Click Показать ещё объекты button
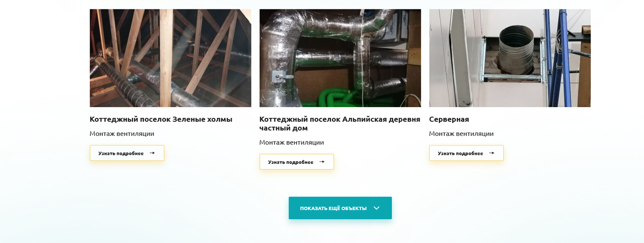 pos(340,208)
